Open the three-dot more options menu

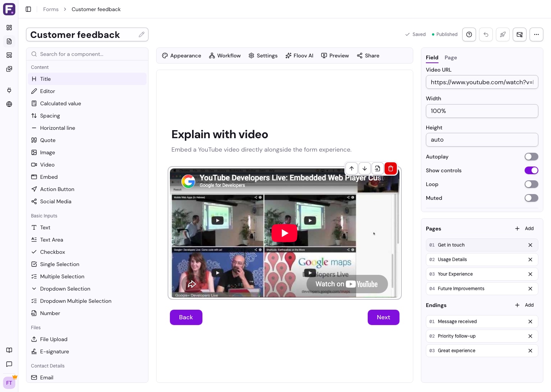[x=536, y=34]
